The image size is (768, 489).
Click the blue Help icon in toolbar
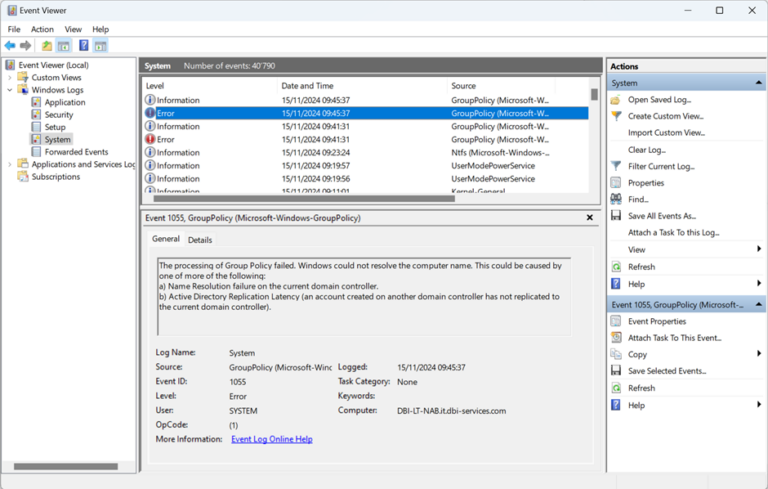pos(84,46)
